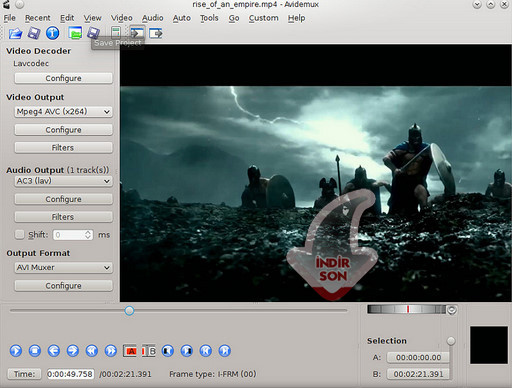
Task: Open the Tools menu
Action: [209, 18]
